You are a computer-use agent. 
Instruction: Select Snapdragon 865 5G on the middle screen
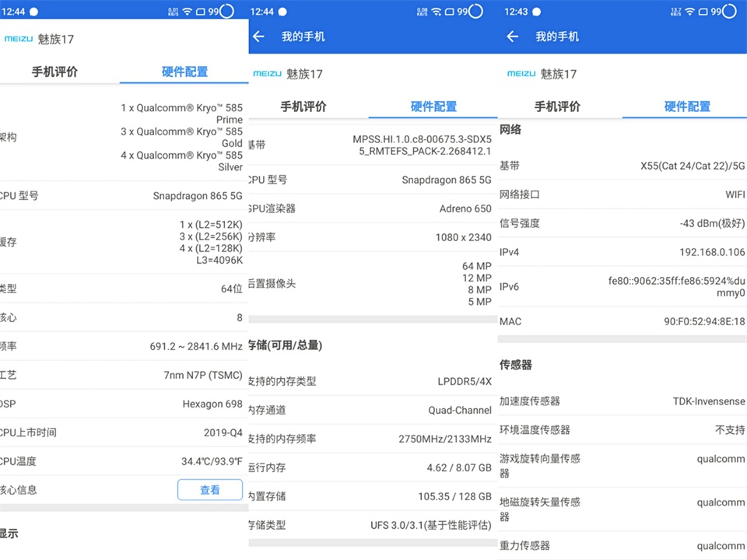447,180
